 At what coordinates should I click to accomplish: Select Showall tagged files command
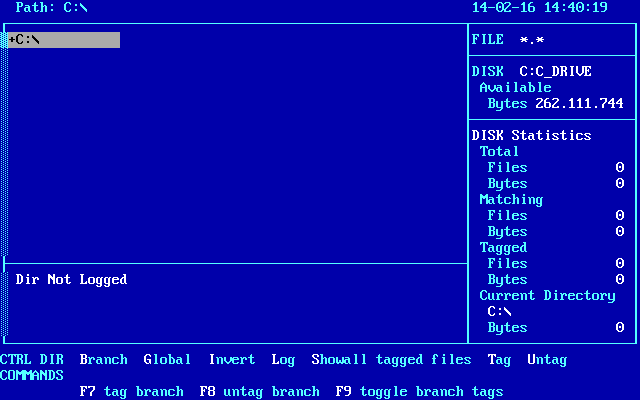pos(391,359)
